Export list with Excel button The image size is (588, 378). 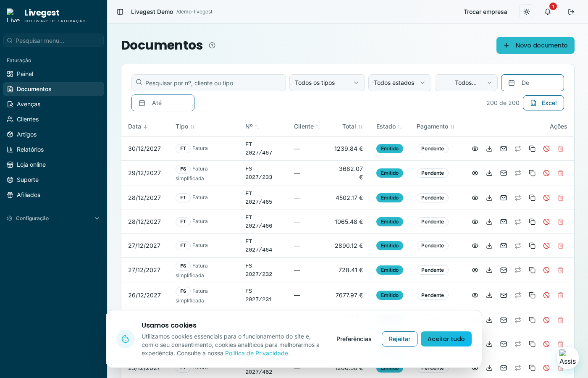pyautogui.click(x=543, y=103)
